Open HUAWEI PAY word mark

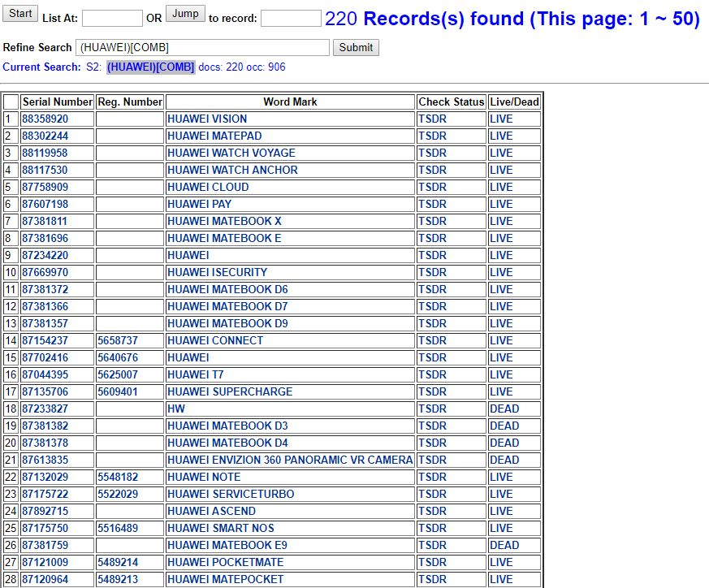pos(200,204)
